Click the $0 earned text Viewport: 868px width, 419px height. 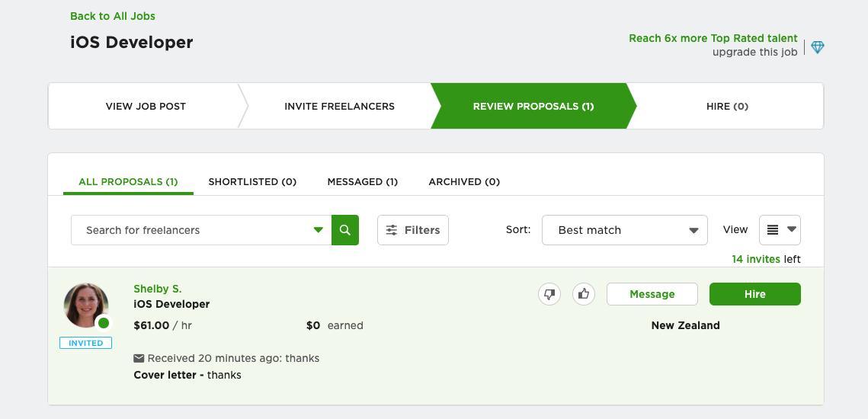click(x=335, y=325)
